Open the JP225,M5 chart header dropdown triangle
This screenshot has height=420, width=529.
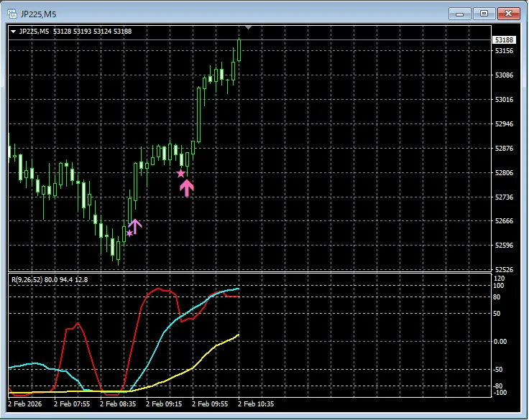(x=13, y=32)
